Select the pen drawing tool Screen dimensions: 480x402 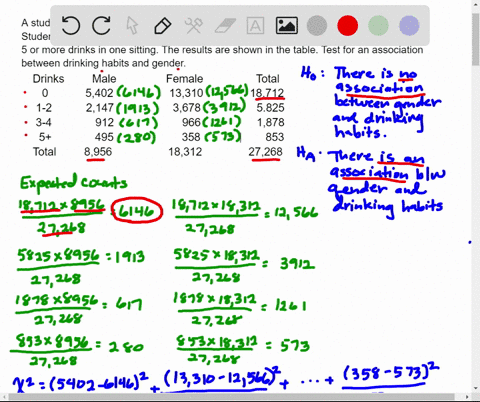pos(163,26)
